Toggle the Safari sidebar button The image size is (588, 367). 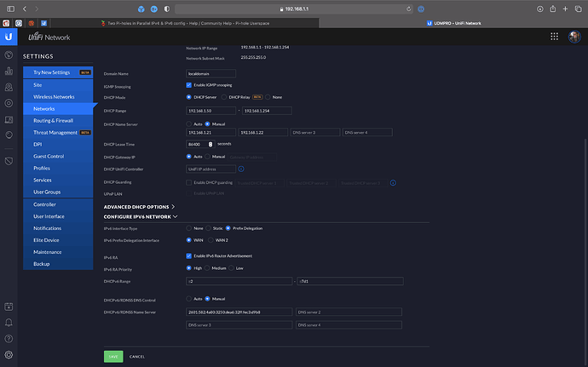11,9
